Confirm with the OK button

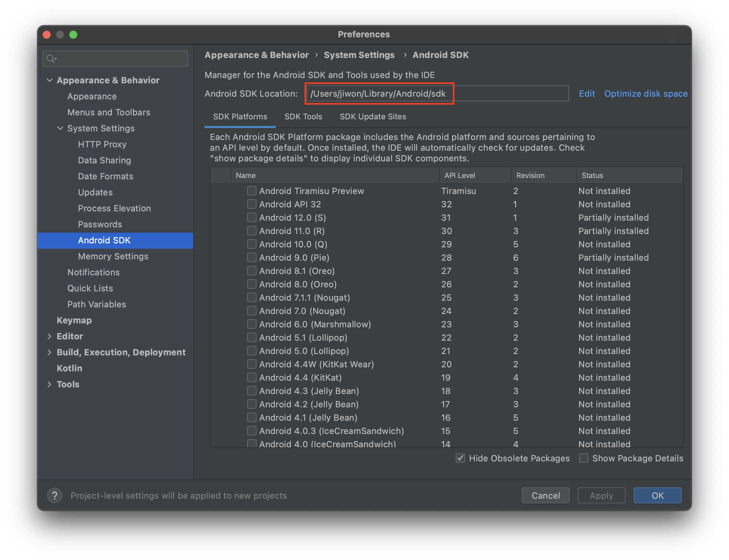tap(657, 495)
